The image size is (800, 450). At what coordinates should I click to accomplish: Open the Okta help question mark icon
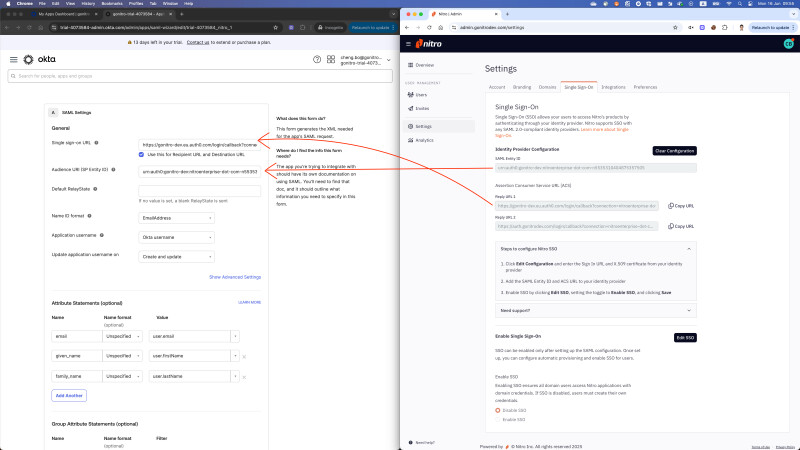(317, 60)
